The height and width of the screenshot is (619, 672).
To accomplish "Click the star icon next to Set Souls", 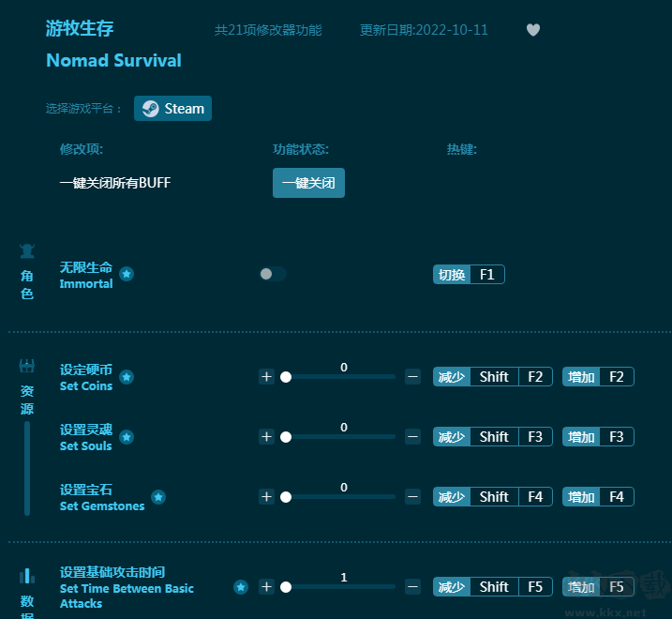I will [x=127, y=437].
